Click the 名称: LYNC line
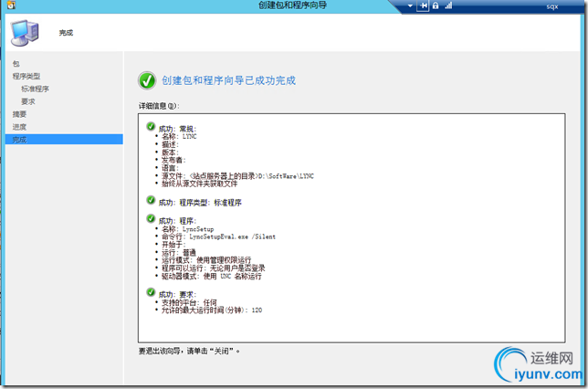The height and width of the screenshot is (389, 588). (x=179, y=137)
